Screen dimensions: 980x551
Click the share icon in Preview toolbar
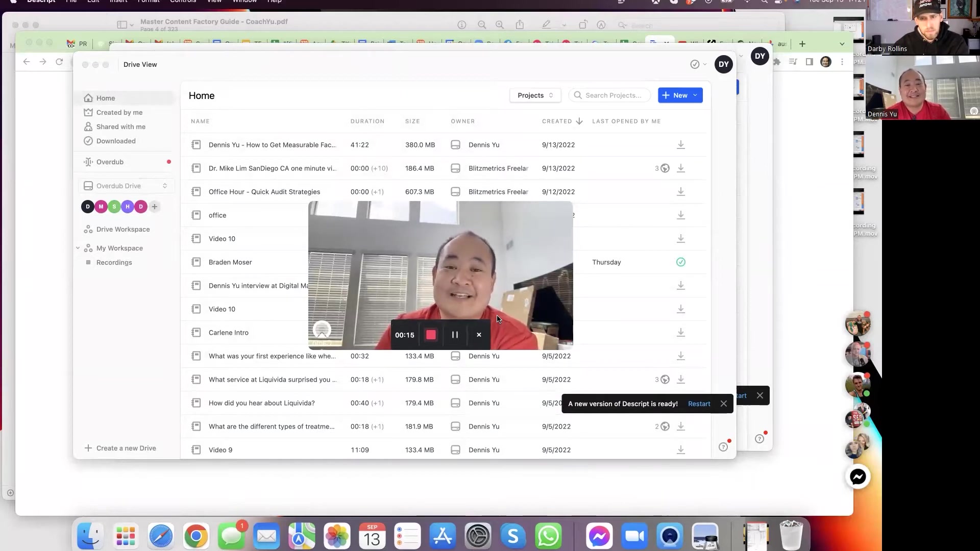tap(520, 25)
